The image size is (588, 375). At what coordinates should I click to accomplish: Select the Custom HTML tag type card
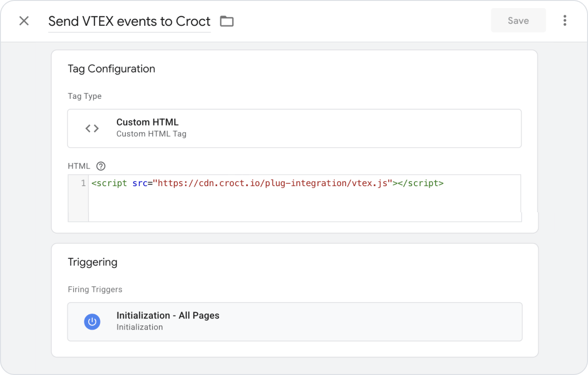[x=294, y=128]
